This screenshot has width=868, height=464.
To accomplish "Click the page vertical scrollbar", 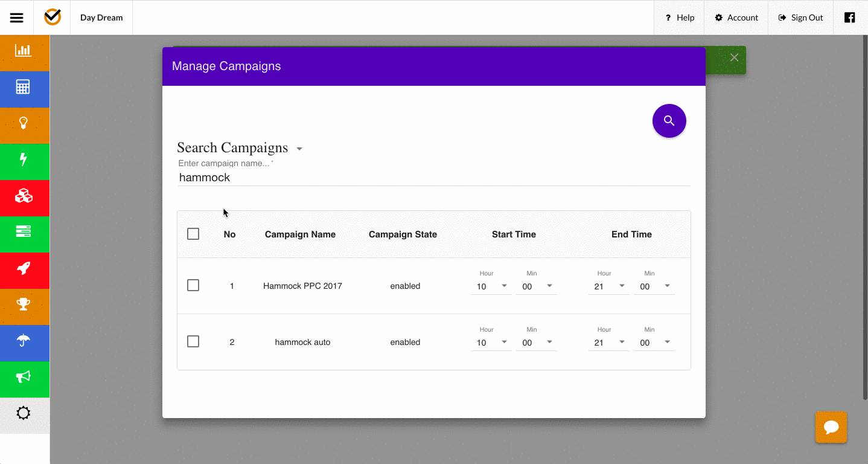I will [865, 217].
